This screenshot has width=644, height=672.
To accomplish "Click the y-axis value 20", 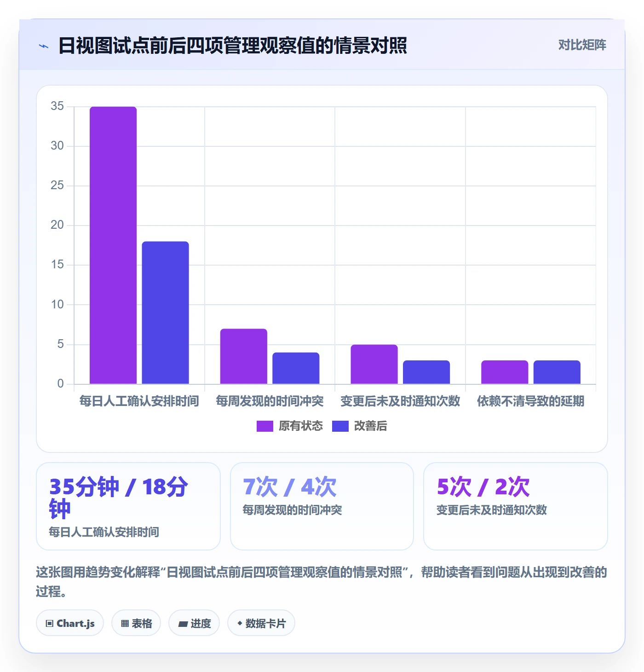I will pos(57,225).
